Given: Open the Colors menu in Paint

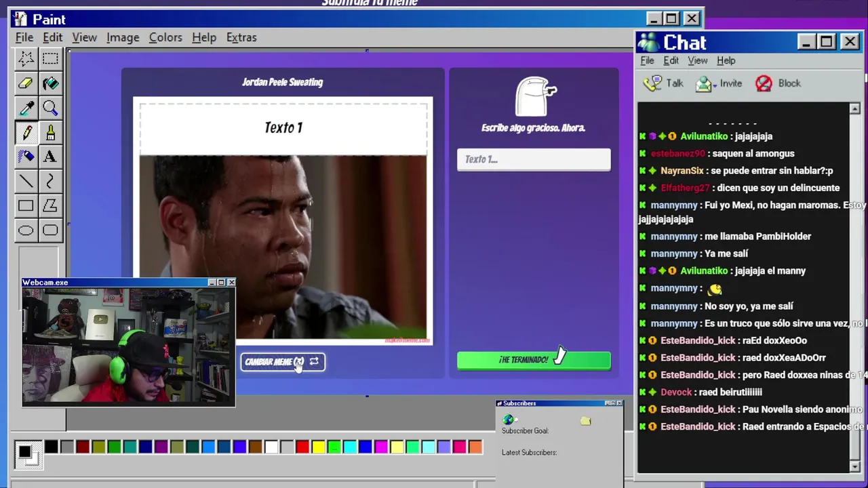Looking at the screenshot, I should pyautogui.click(x=165, y=37).
